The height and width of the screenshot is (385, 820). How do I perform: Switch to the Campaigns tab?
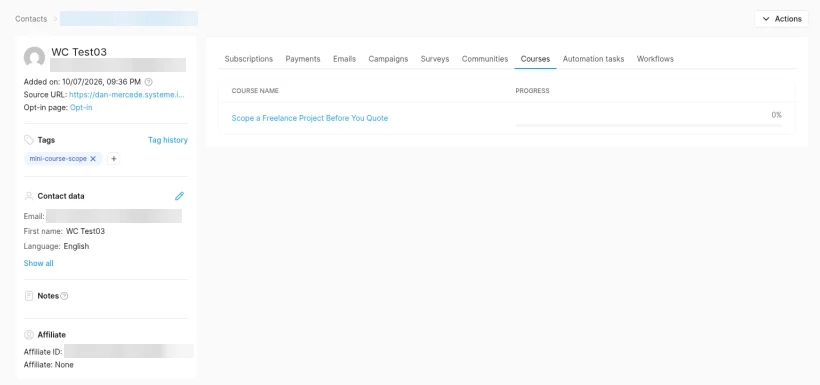click(388, 59)
